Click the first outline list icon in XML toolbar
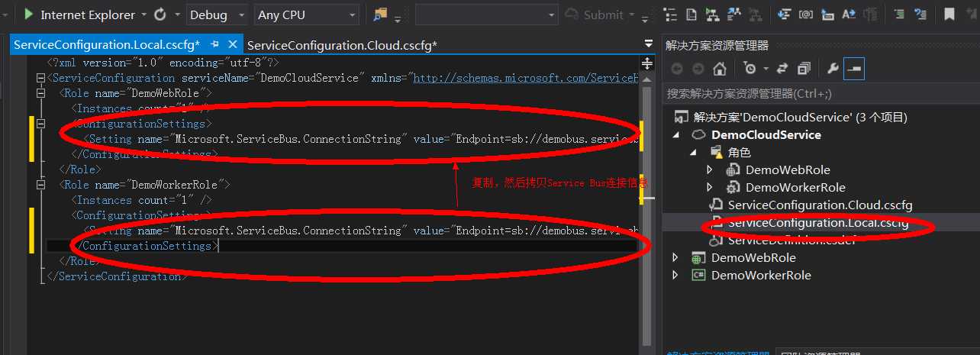This screenshot has width=980, height=355. click(671, 15)
